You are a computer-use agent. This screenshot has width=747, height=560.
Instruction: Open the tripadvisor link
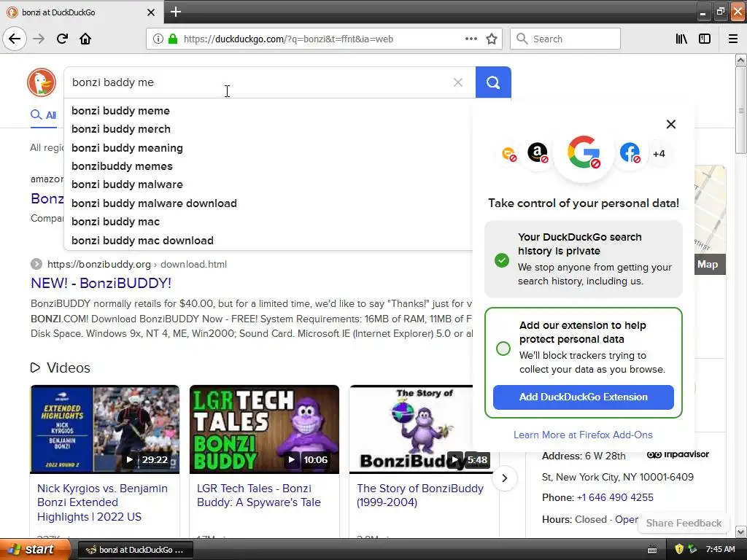(x=678, y=454)
